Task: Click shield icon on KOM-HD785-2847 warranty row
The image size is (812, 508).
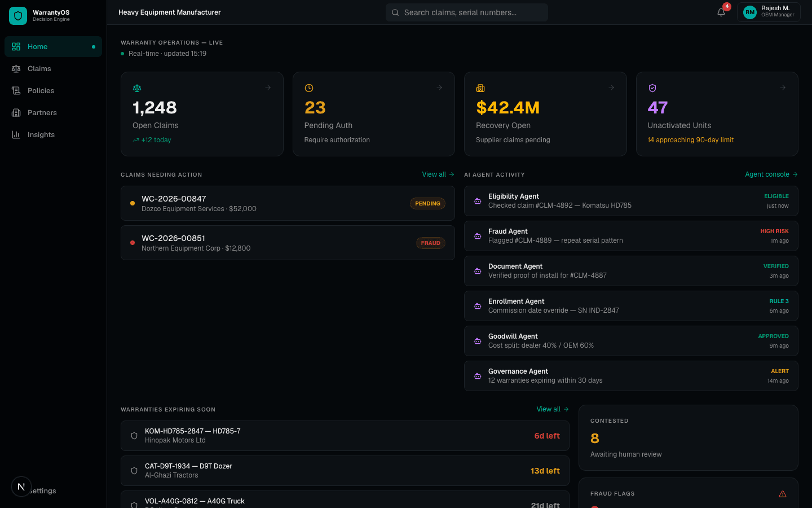Action: (x=134, y=436)
